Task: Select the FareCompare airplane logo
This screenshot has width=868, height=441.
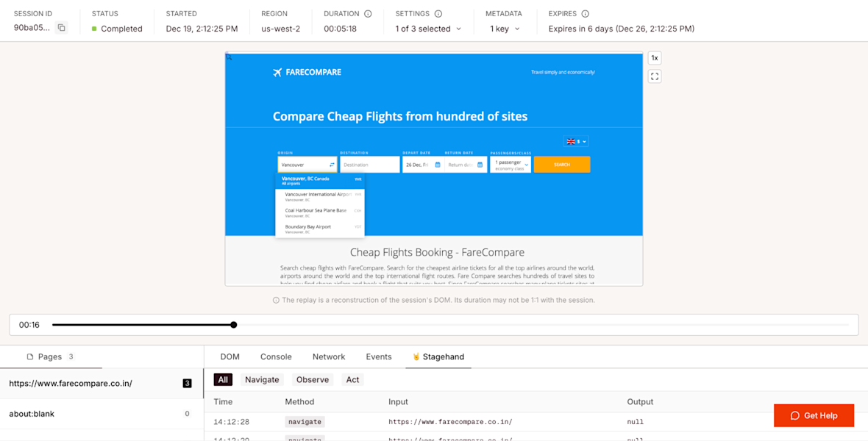Action: tap(277, 73)
